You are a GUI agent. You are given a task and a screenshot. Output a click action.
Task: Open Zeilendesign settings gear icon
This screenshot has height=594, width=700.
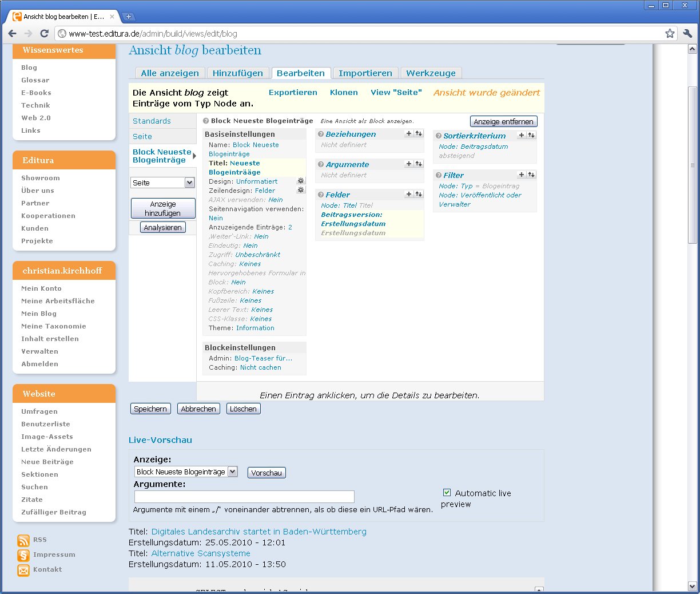(x=301, y=190)
